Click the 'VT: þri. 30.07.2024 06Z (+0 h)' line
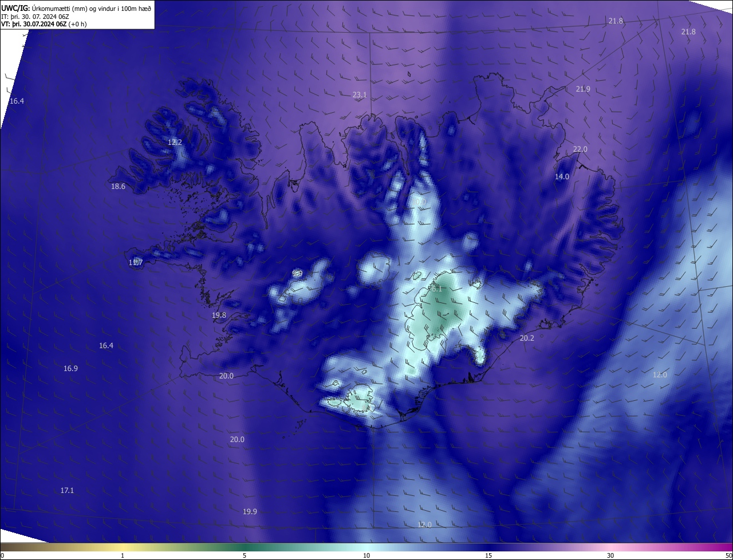This screenshot has width=733, height=560. [x=44, y=24]
